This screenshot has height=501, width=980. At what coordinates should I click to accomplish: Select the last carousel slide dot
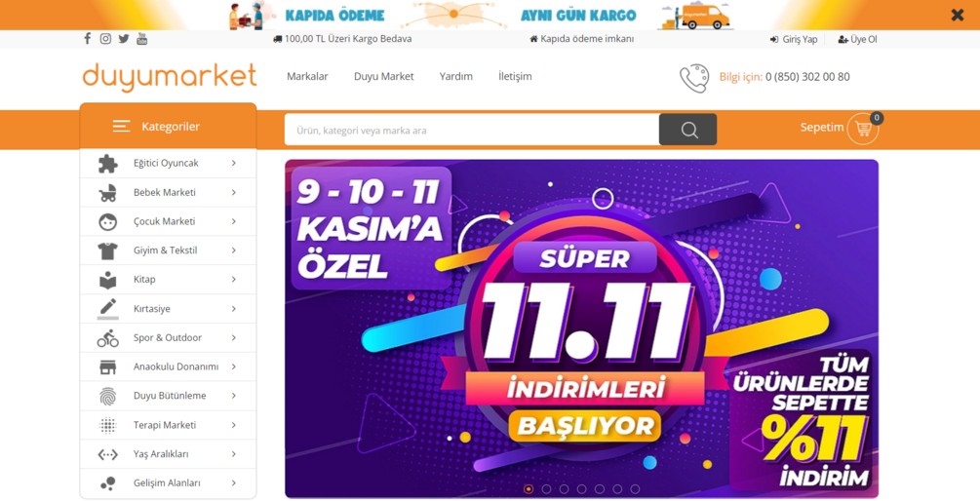[x=635, y=489]
